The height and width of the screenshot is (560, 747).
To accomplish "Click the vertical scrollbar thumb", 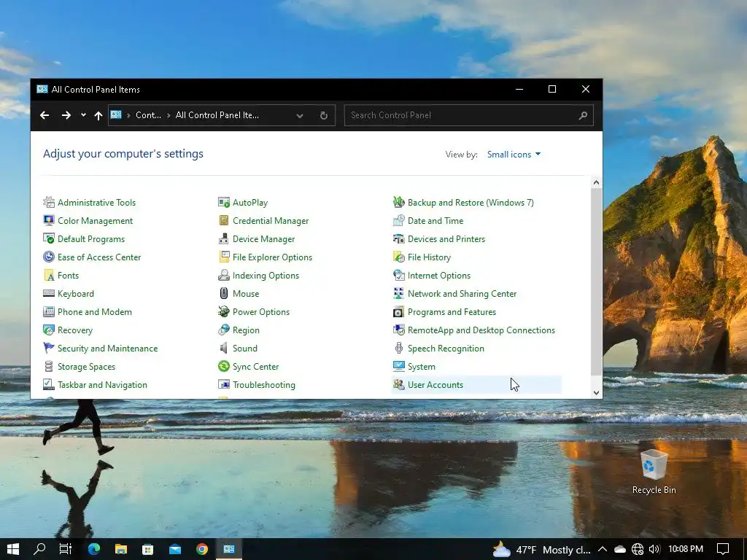I will pos(596,281).
